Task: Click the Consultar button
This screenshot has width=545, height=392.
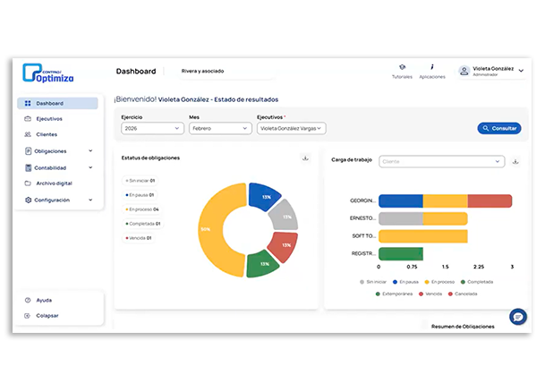Action: [499, 128]
